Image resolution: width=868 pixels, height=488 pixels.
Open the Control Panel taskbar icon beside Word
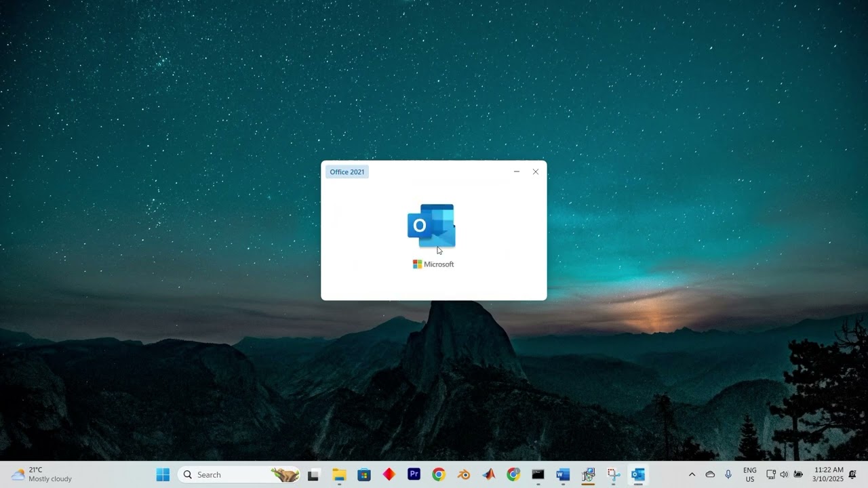coord(588,474)
